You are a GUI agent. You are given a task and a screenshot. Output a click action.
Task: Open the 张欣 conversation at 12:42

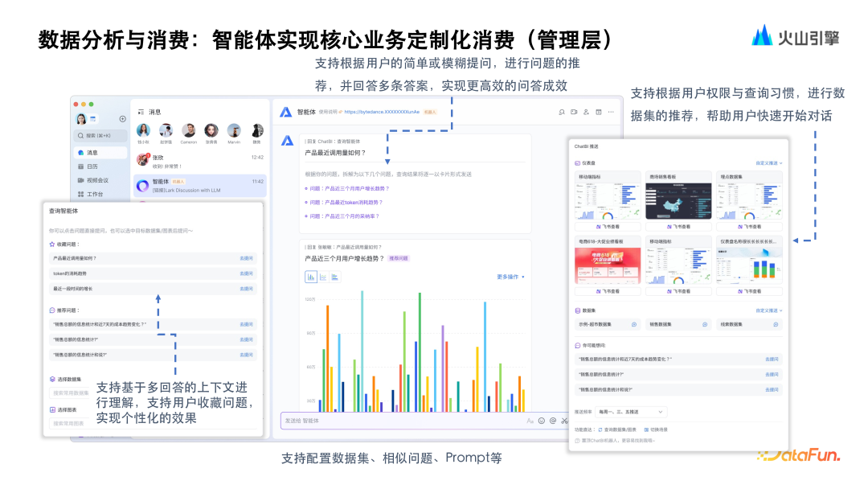[x=200, y=161]
